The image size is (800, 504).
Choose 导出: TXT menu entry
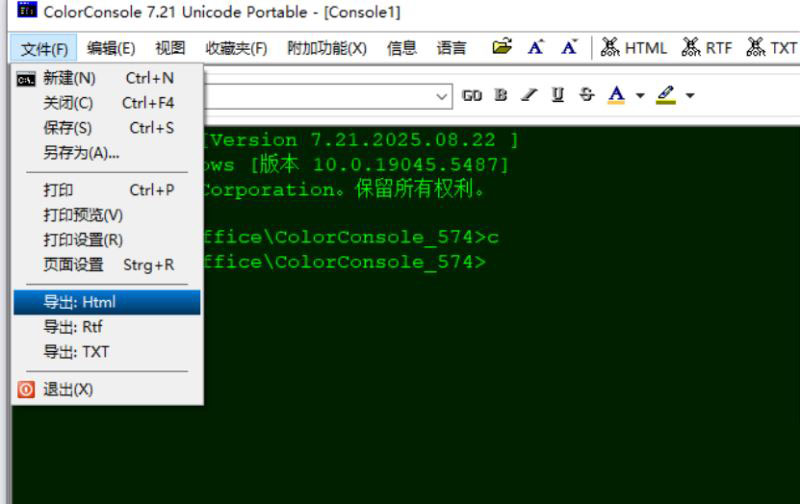[107, 352]
